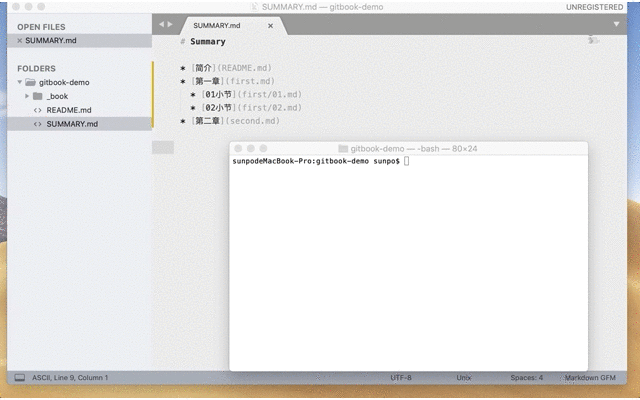The width and height of the screenshot is (640, 400).
Task: Go to next tab with right arrow
Action: coord(170,24)
